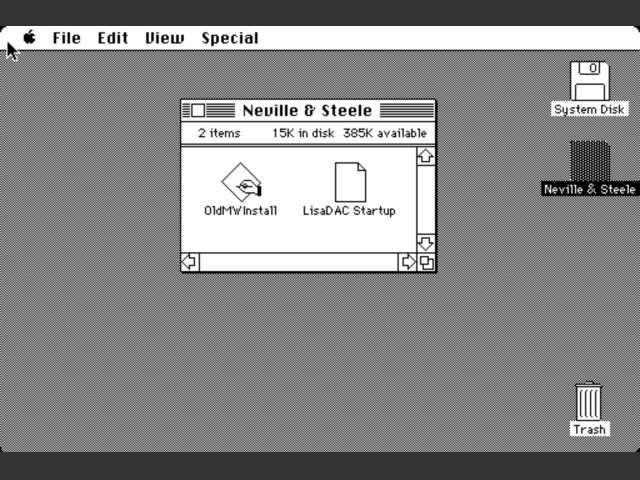Click the vertical scrollbar track

(426, 200)
